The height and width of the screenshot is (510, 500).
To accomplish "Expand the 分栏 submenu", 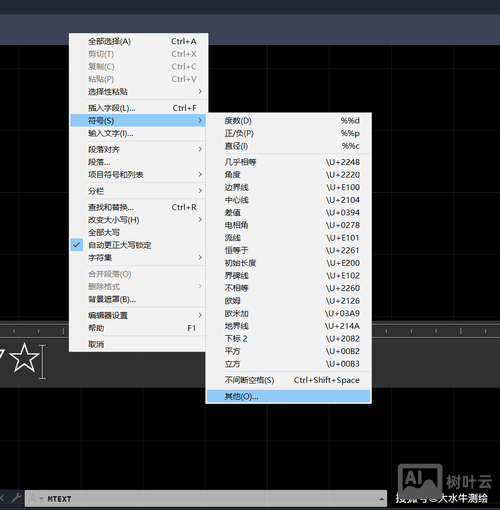I will pos(138,191).
